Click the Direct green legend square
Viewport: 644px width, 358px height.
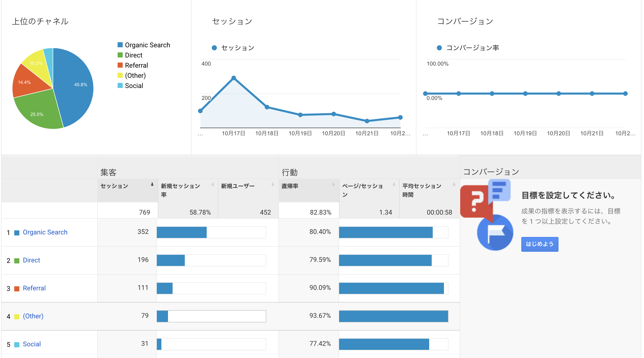click(x=120, y=55)
